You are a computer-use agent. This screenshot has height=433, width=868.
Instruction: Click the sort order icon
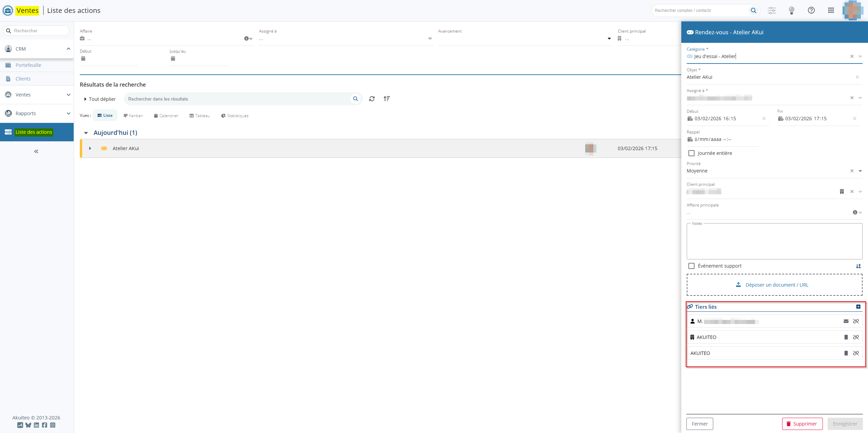(x=387, y=99)
